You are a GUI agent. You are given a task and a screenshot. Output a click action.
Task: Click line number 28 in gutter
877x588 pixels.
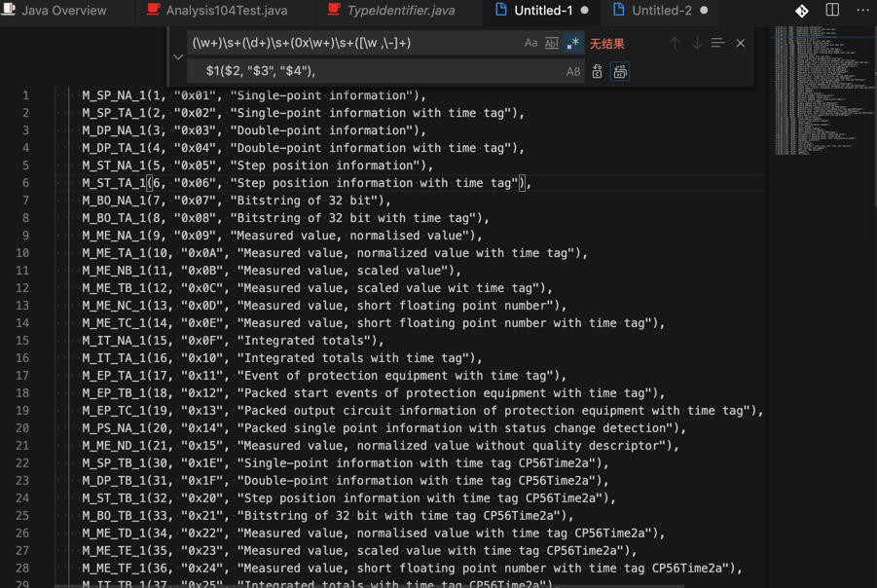pyautogui.click(x=22, y=569)
